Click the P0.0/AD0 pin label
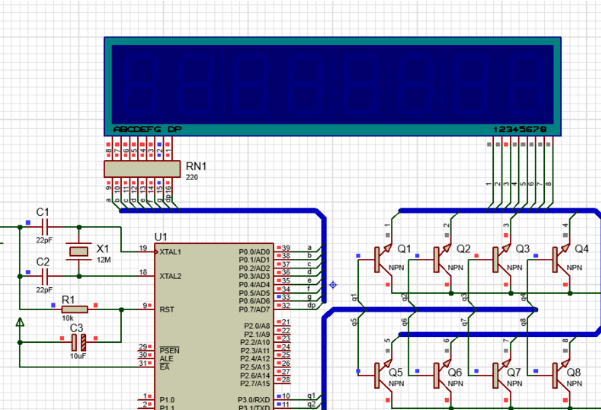The width and height of the screenshot is (601, 410). point(254,252)
